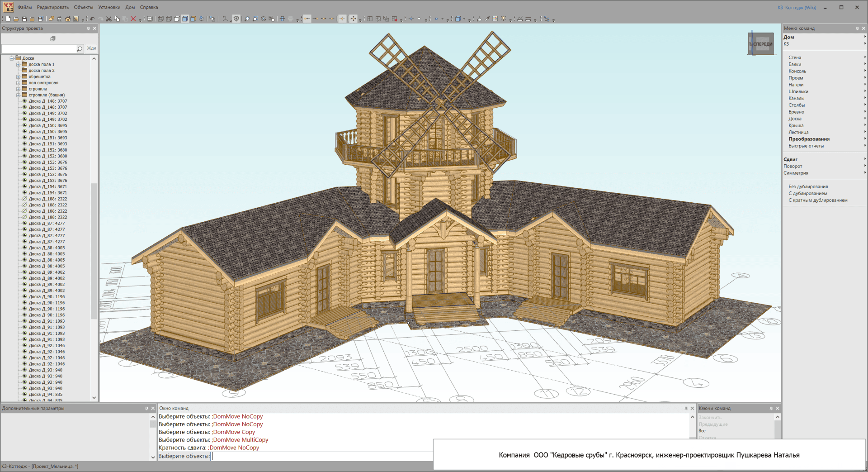
Task: Open the Редактировать menu
Action: tap(53, 7)
